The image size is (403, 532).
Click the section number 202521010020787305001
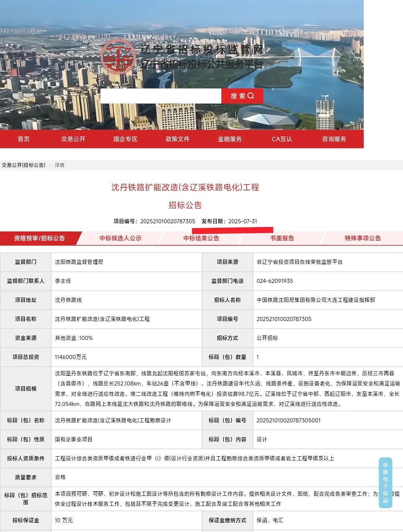click(x=288, y=421)
